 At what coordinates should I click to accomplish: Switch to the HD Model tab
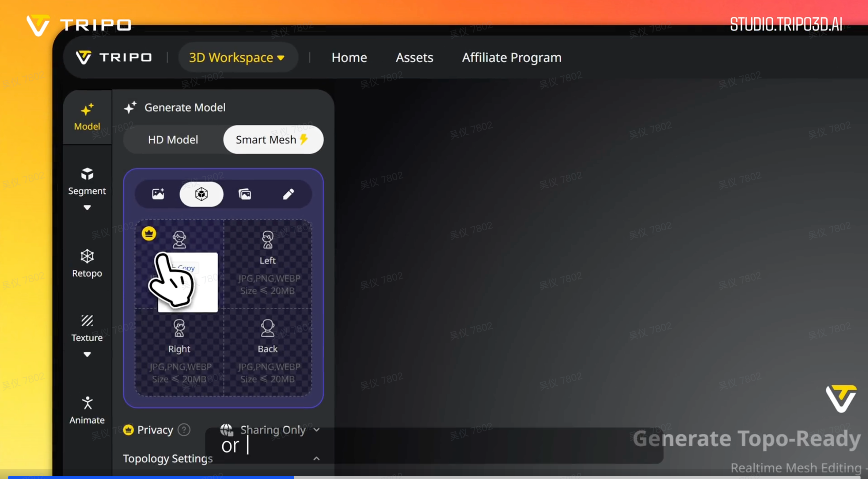tap(173, 139)
